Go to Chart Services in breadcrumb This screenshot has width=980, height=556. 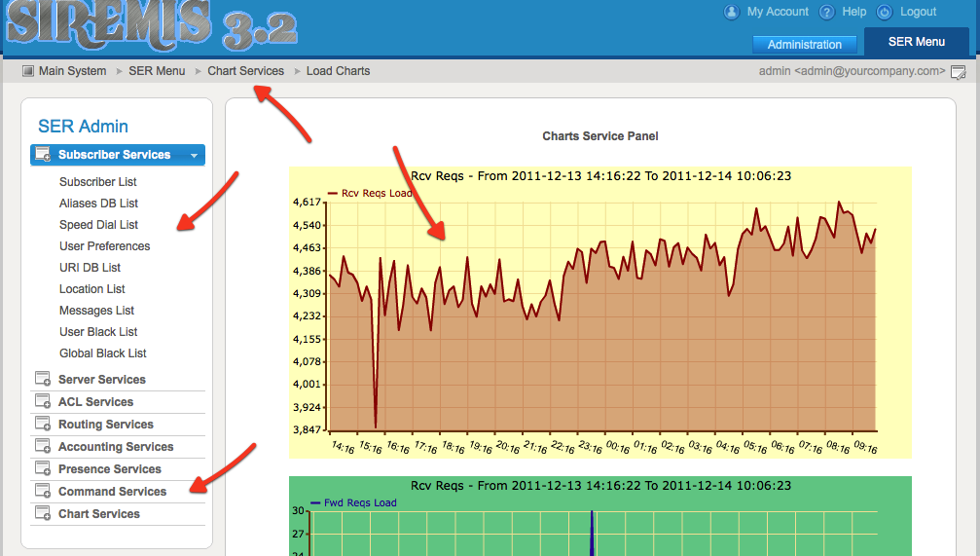pyautogui.click(x=245, y=71)
